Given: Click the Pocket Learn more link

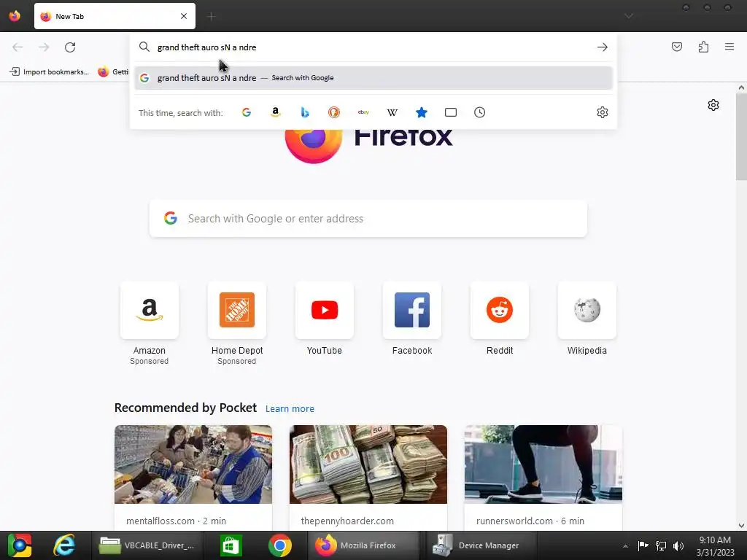Looking at the screenshot, I should click(x=290, y=408).
